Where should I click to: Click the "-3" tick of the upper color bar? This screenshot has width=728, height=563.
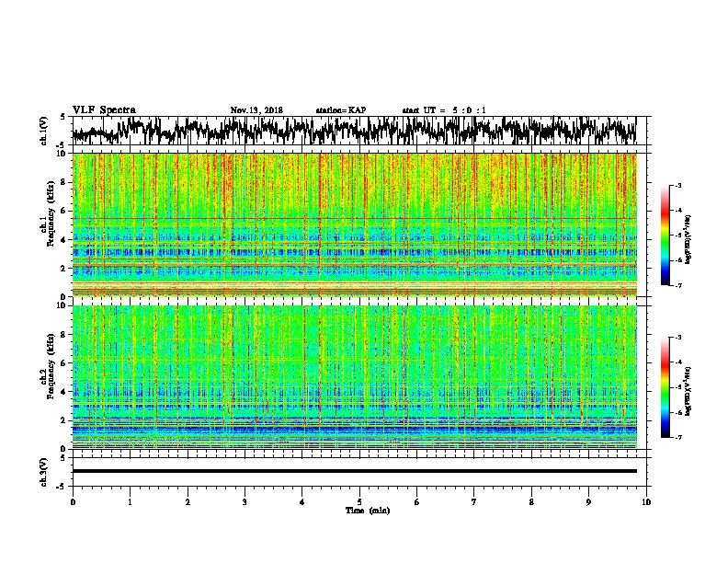tap(677, 185)
